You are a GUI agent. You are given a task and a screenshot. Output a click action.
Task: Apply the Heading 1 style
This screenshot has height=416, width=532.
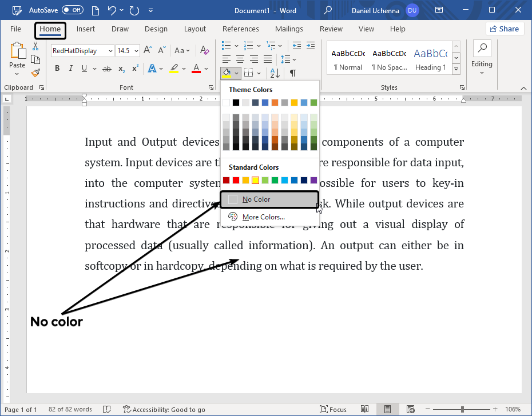click(x=431, y=59)
